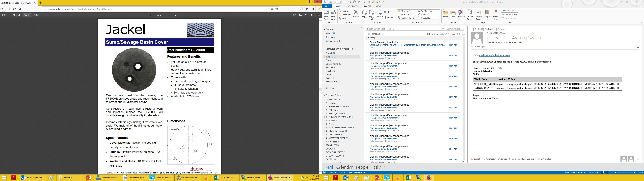
Task: Click Reply All in the ribbon
Action: click(x=371, y=15)
